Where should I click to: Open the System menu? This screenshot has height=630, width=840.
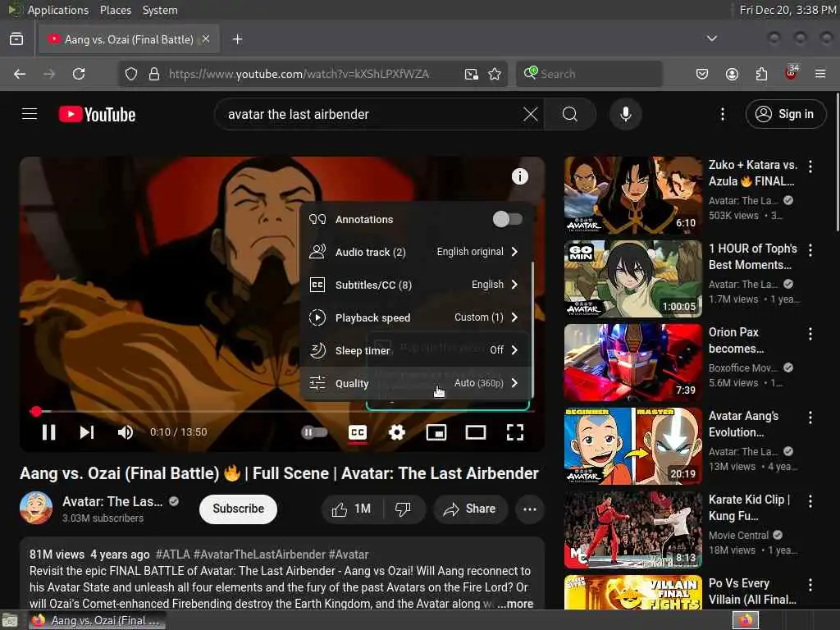tap(160, 10)
